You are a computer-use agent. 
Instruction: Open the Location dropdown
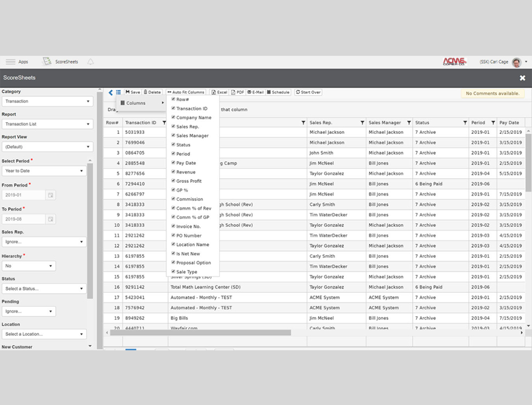(44, 334)
